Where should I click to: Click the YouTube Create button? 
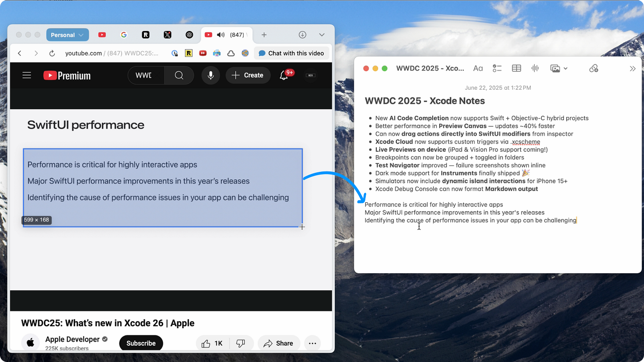click(x=248, y=75)
